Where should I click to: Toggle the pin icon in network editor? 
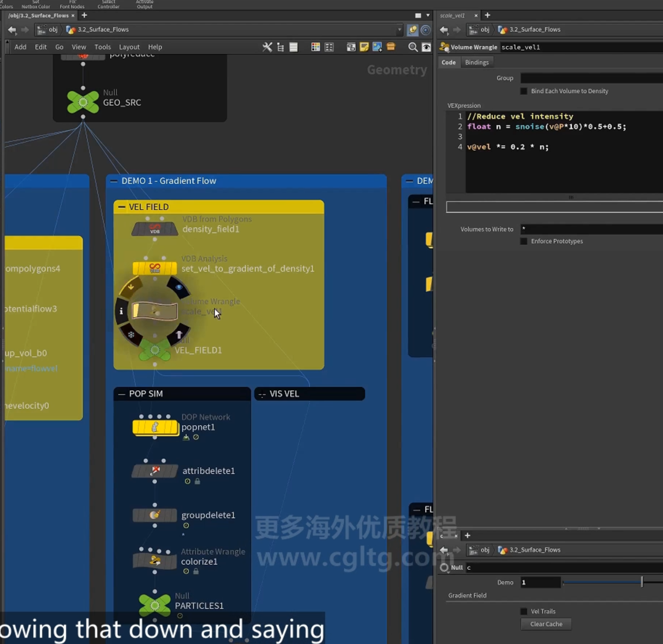(413, 30)
